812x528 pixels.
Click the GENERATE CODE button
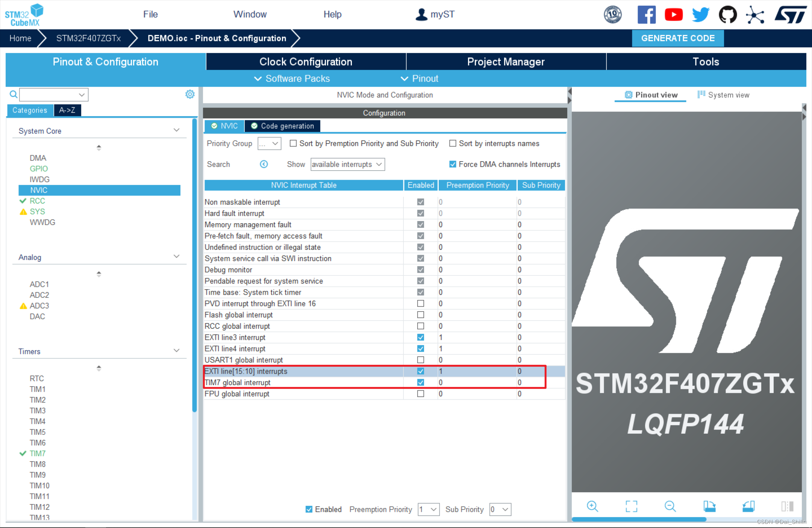(x=677, y=38)
